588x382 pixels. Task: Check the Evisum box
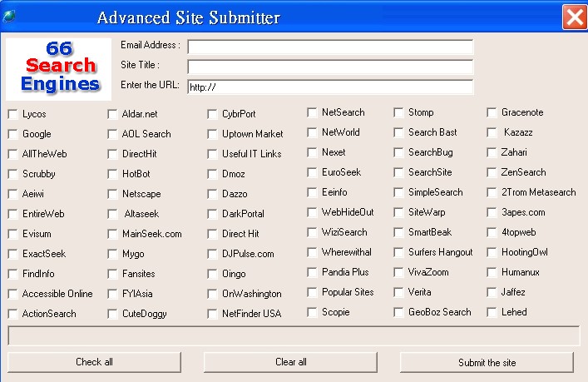point(13,234)
